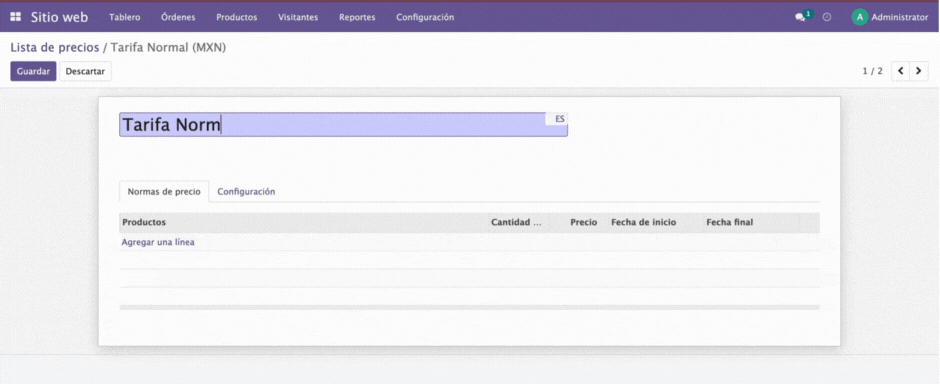
Task: Click the Descartar button
Action: [85, 71]
